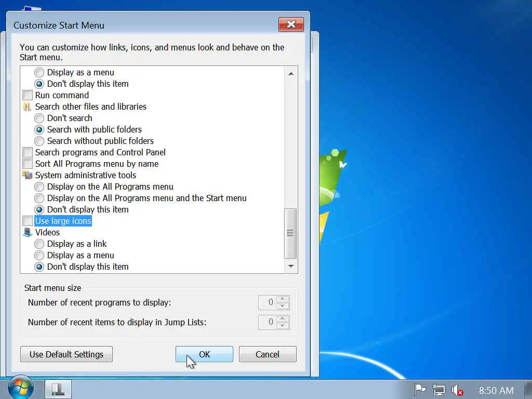Click the options list scroll up arrow
This screenshot has height=399, width=532.
[291, 74]
